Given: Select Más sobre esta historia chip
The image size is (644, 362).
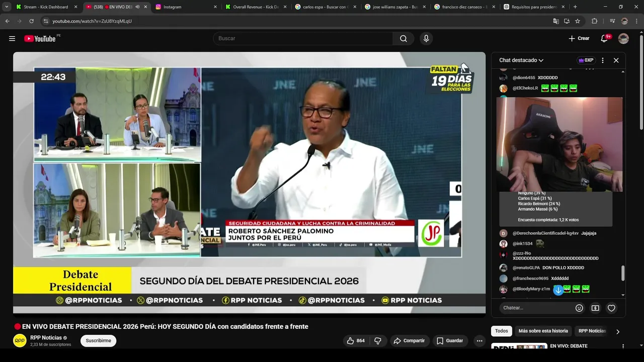Looking at the screenshot, I should coord(543,331).
